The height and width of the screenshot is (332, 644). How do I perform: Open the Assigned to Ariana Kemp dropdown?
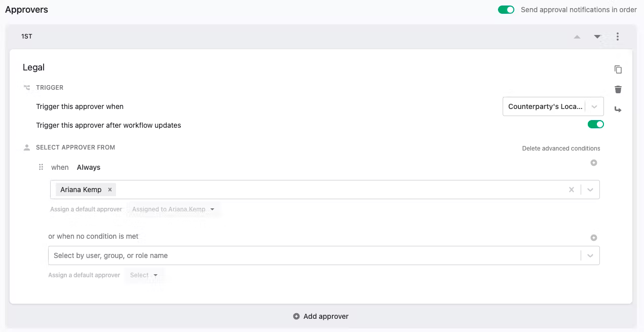[173, 209]
